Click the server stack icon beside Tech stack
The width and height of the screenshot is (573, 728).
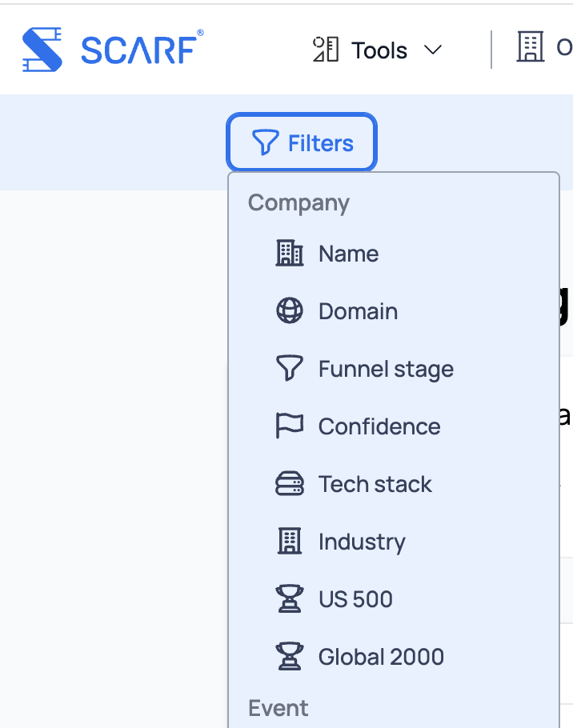[289, 484]
